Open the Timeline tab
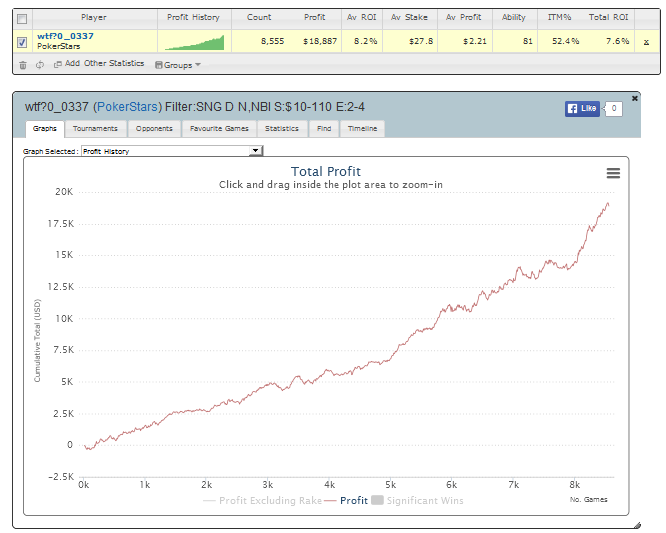 [362, 129]
